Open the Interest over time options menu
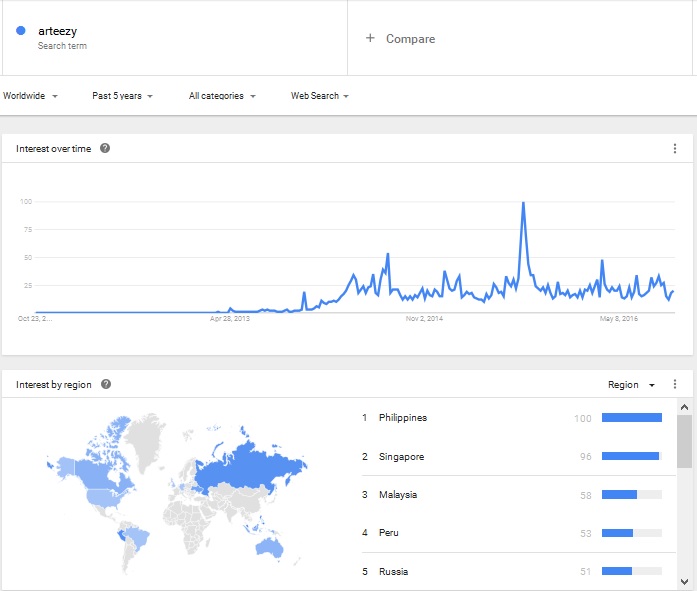The image size is (697, 591). click(675, 149)
